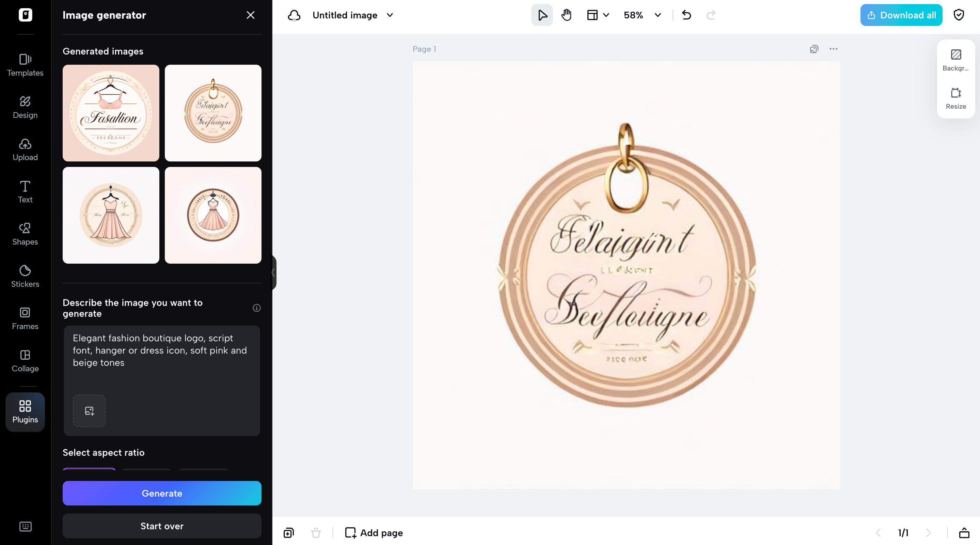The image size is (980, 545).
Task: Expand the 58% zoom dropdown
Action: (658, 15)
